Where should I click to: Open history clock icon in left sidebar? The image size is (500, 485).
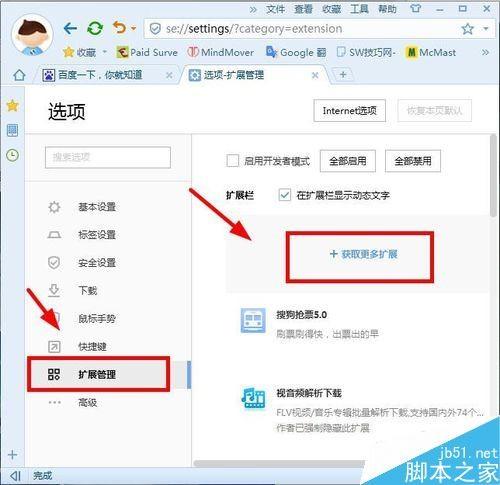(12, 155)
